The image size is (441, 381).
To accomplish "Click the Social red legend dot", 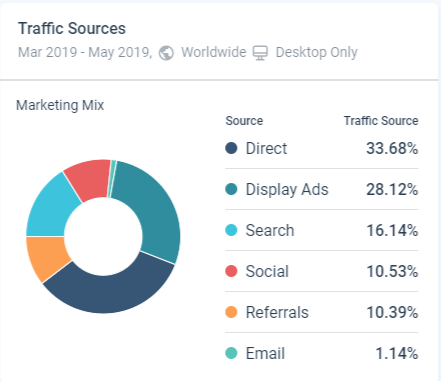I will (x=231, y=271).
